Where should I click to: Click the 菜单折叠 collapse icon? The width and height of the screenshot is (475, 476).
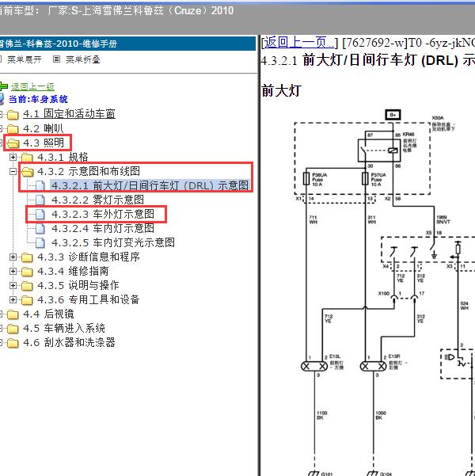click(56, 59)
